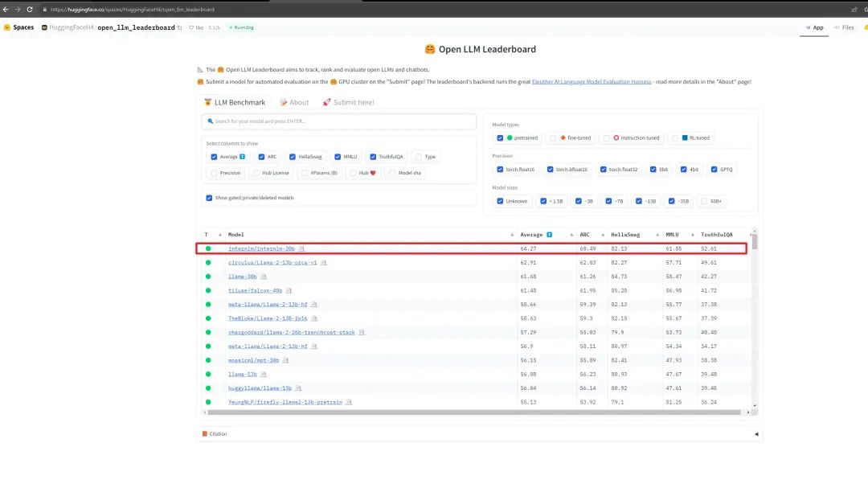
Task: Open details icon beside circulus/Llama-2-13b-orca-v1
Action: [323, 263]
